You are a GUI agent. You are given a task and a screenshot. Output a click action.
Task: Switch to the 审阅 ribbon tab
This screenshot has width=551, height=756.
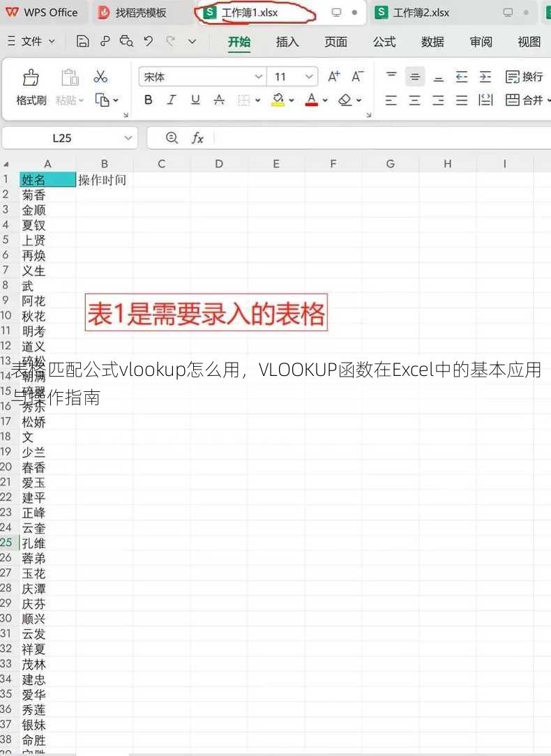(x=481, y=42)
